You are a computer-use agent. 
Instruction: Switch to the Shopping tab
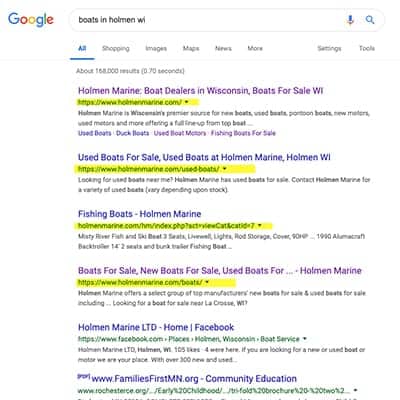point(116,48)
